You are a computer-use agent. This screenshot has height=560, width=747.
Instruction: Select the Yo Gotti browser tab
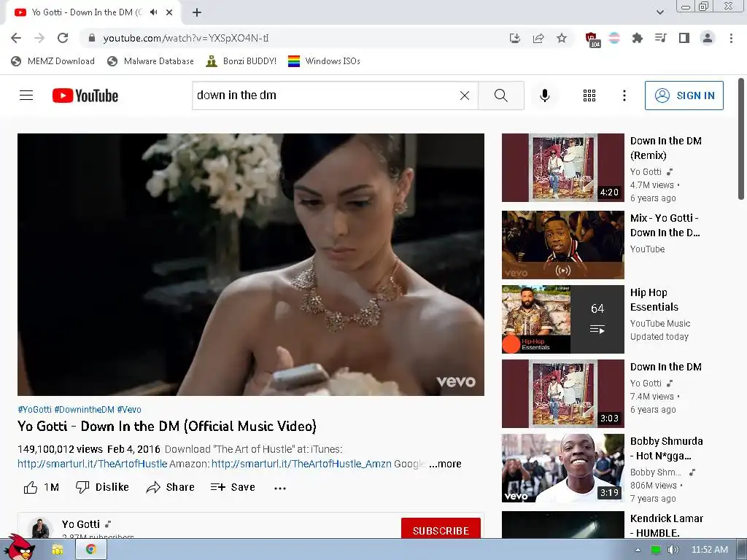(86, 12)
